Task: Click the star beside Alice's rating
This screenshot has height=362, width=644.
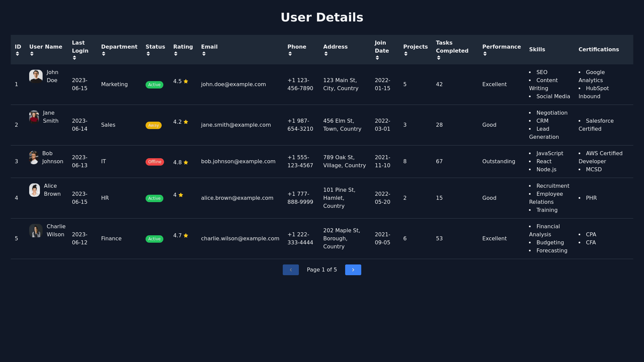Action: point(181,195)
